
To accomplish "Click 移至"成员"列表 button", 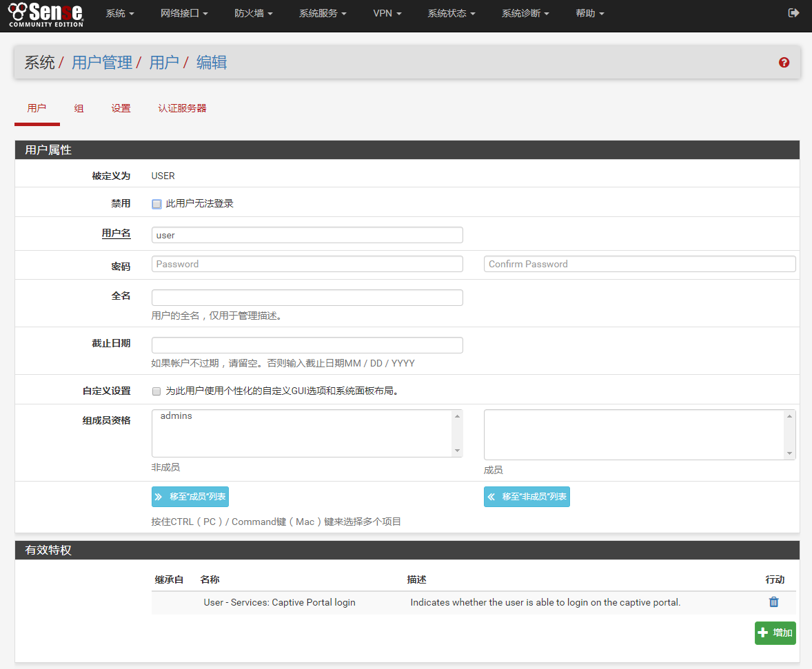I will pos(190,496).
